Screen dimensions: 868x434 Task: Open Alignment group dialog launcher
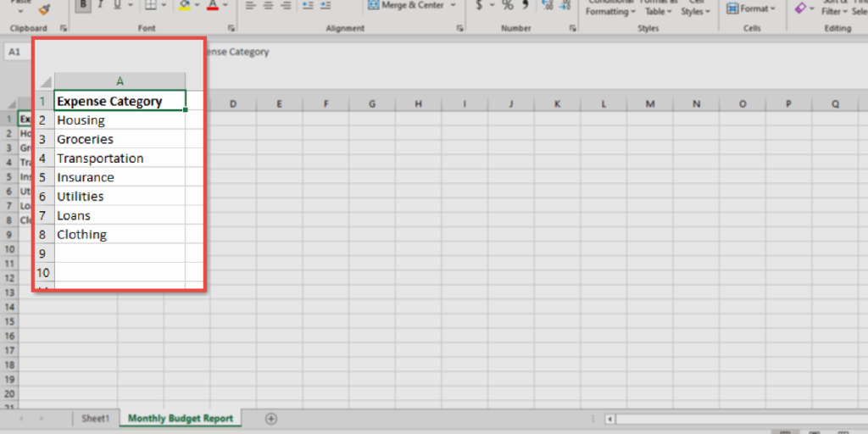[x=459, y=28]
